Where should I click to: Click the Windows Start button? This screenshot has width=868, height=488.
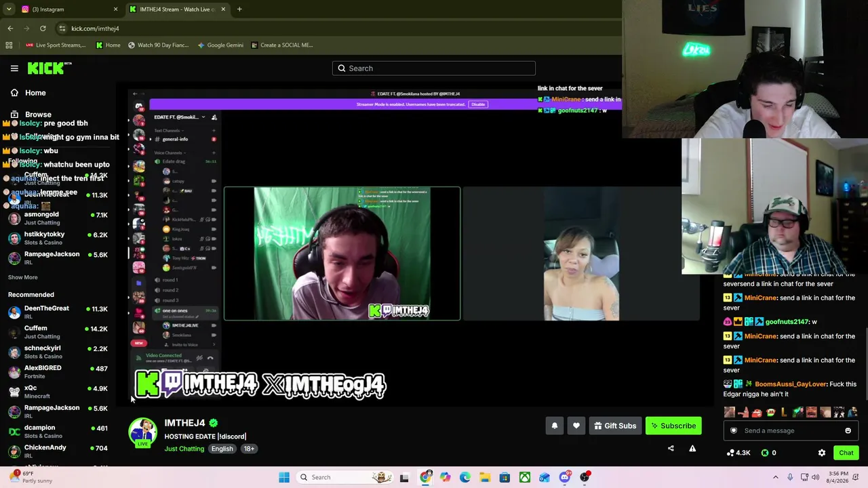point(284,477)
